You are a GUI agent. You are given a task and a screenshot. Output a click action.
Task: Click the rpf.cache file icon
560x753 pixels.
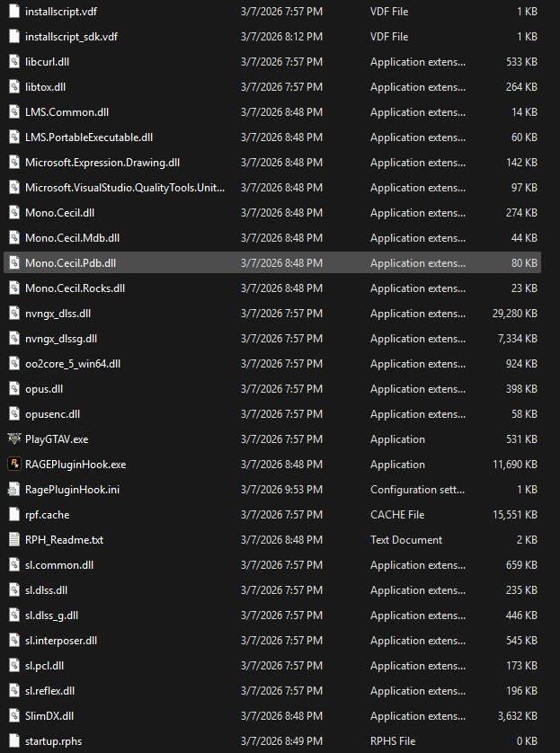tap(14, 515)
